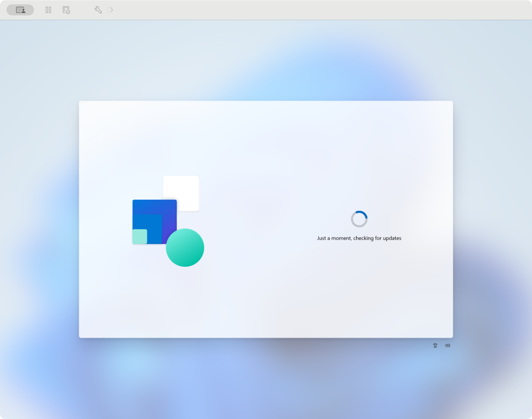Screen dimensions: 532x419
Task: Pause the virtual machine
Action: coord(48,10)
